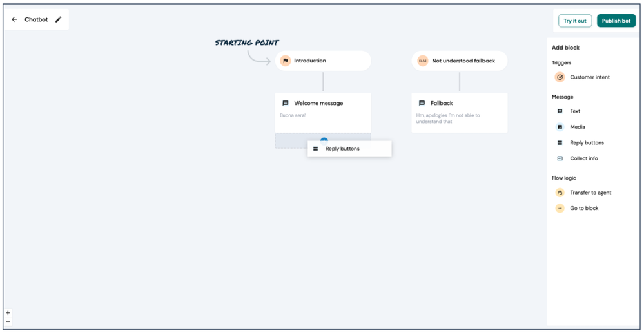644x333 pixels.
Task: Click the blue plus under Welcome message
Action: coord(324,140)
